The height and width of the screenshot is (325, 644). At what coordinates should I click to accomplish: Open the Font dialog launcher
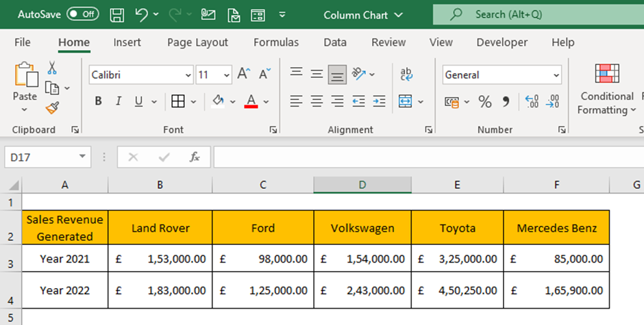tap(273, 130)
